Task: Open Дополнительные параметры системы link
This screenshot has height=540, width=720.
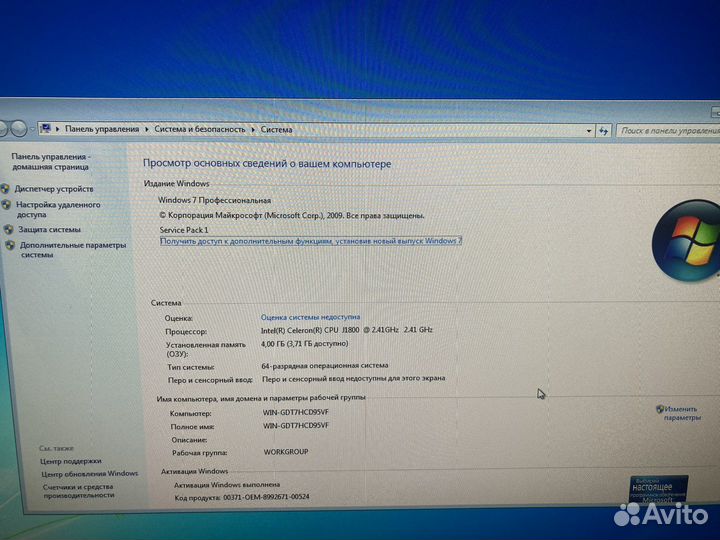Action: pos(73,250)
